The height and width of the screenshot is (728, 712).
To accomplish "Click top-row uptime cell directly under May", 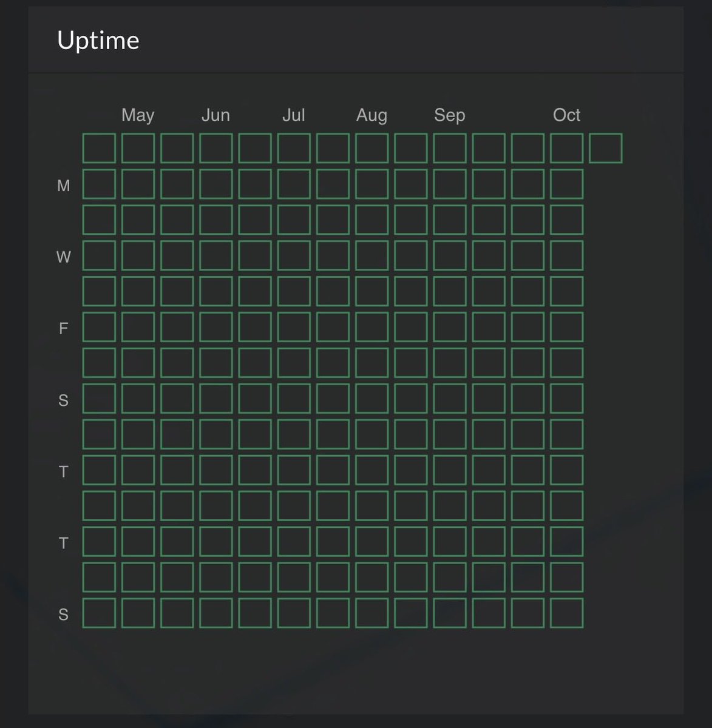I will [138, 149].
